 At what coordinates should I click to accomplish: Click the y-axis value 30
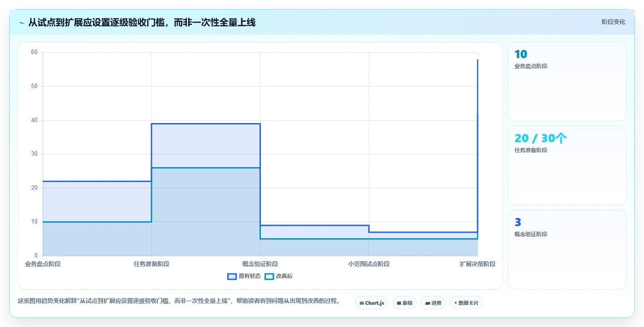pos(35,154)
